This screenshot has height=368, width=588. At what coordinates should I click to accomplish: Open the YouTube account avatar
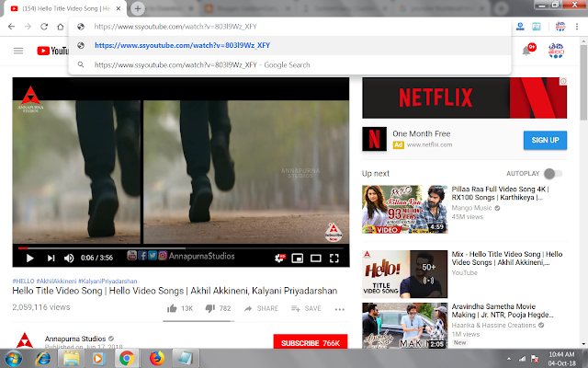click(556, 51)
